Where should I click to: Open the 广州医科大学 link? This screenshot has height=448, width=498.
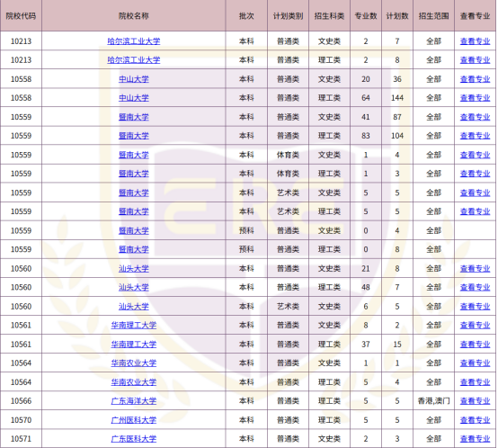pos(134,420)
